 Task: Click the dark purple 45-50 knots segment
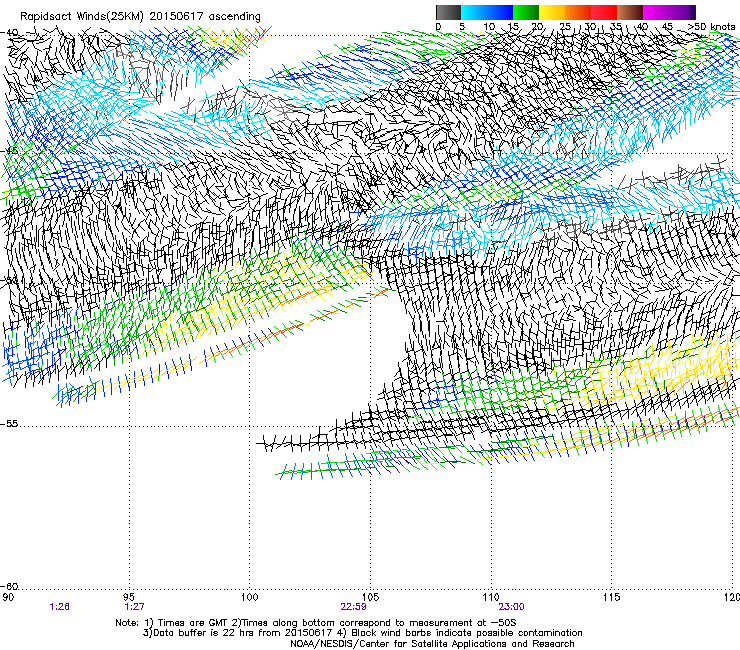point(682,12)
